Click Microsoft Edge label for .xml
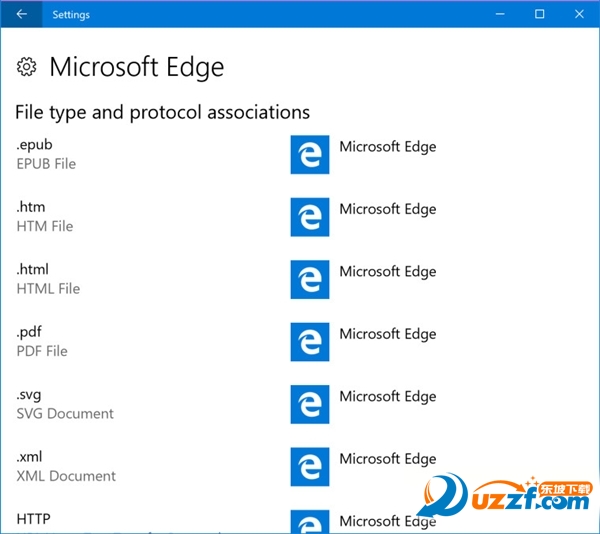Screen dimensions: 600x534 (387, 459)
